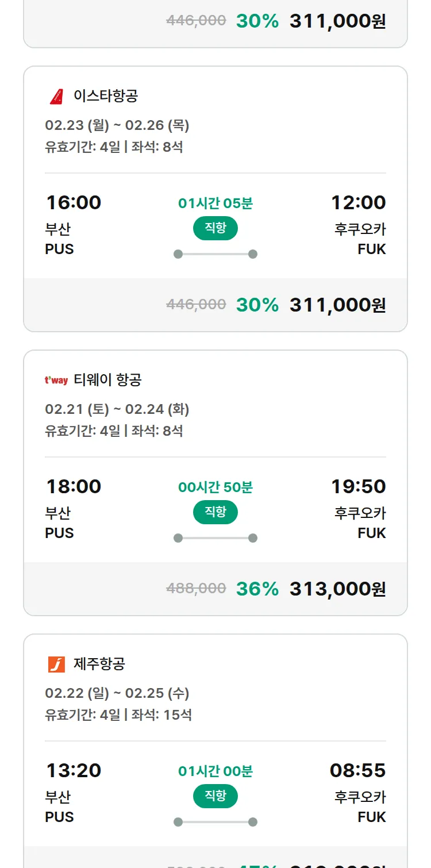431x868 pixels.
Task: Open the 이스타항공 airline name link
Action: click(x=106, y=95)
